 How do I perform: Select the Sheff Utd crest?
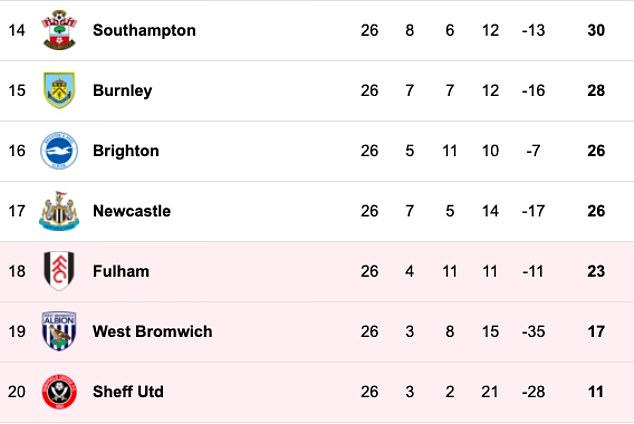pyautogui.click(x=59, y=391)
